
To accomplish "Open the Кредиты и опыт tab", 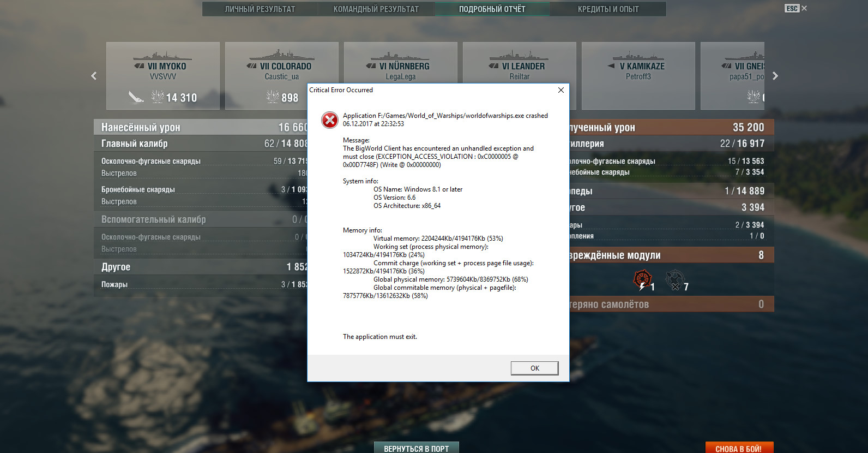I will (608, 9).
